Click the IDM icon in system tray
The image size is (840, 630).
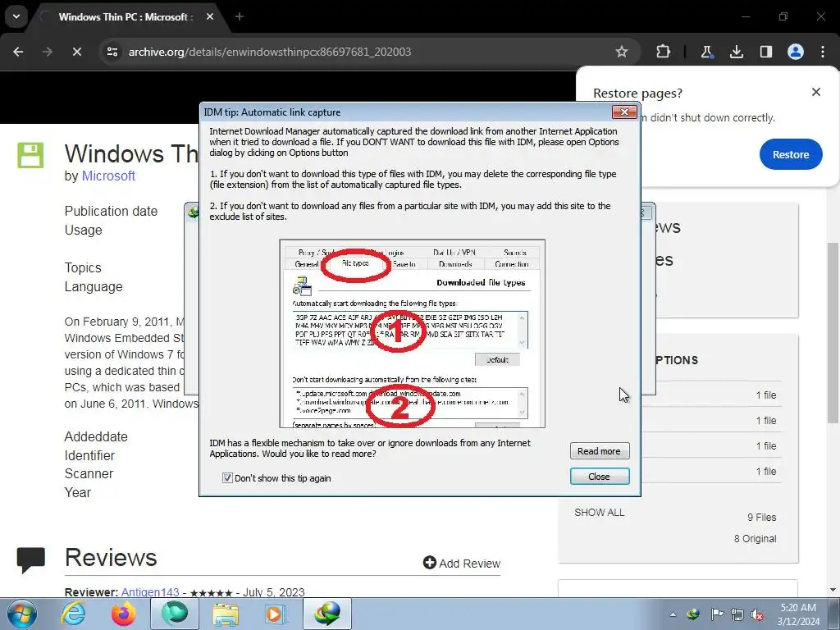[x=694, y=614]
